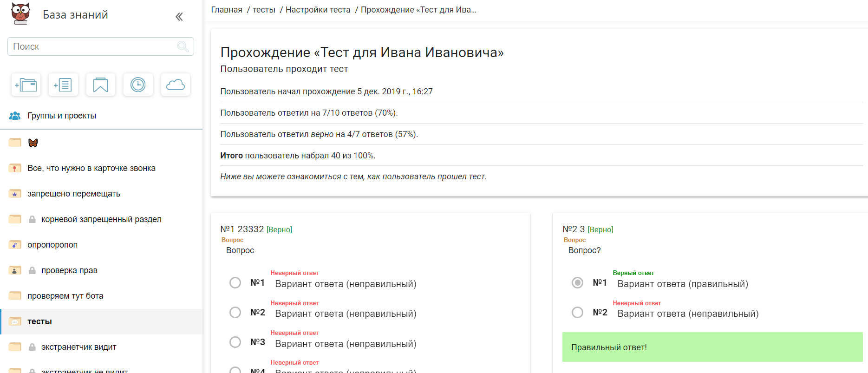Click the question №1 23332 heading
868x373 pixels.
(242, 229)
